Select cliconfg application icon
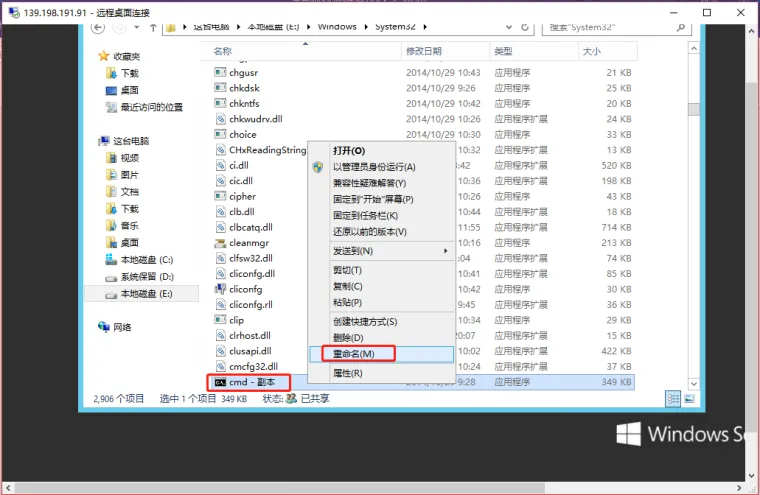Image resolution: width=760 pixels, height=495 pixels. click(x=220, y=289)
